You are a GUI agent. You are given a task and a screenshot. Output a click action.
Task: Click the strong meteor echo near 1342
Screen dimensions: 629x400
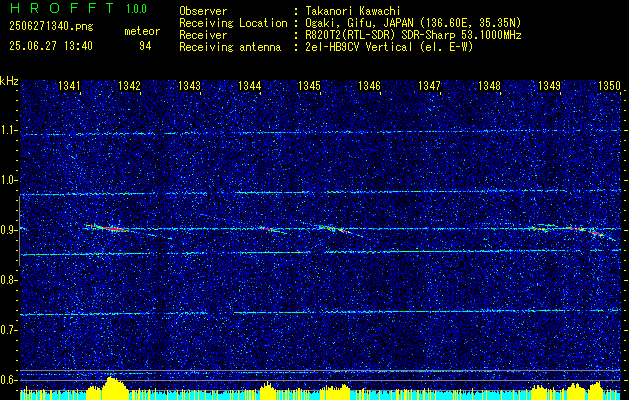tap(108, 228)
